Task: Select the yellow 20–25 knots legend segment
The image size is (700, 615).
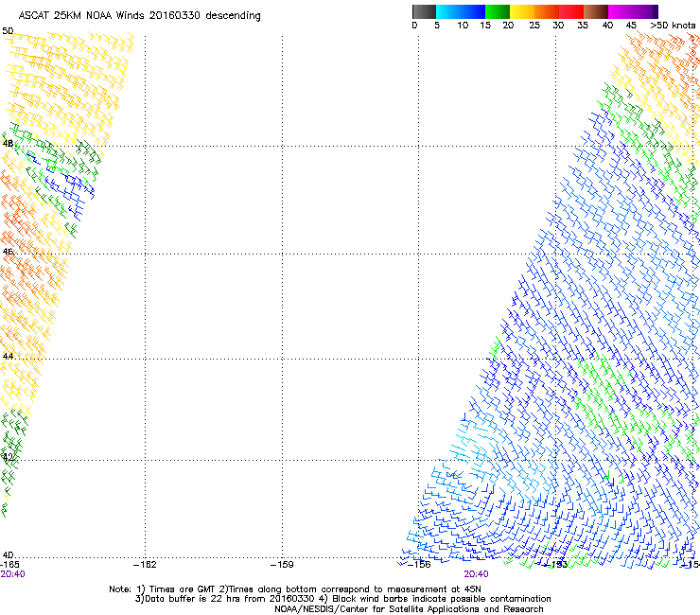Action: 522,11
